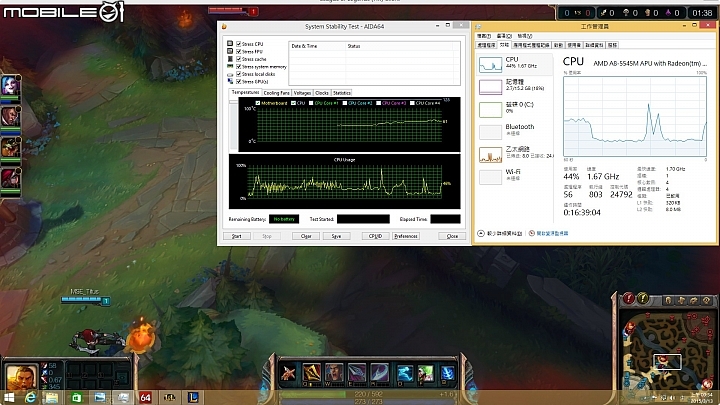Open File Explorer from the taskbar
Screen dimensions: 720x405
[x=51, y=398]
